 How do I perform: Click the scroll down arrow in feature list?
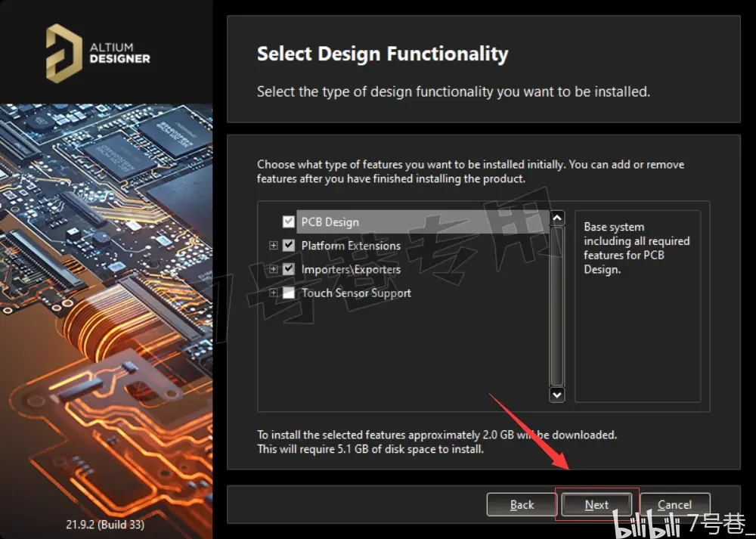[x=557, y=395]
